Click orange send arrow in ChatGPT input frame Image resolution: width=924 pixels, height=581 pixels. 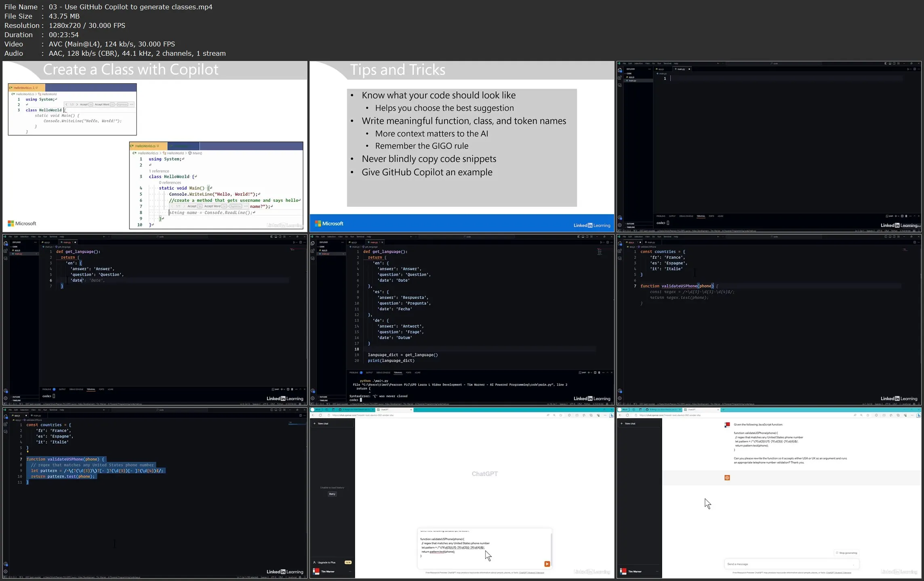(x=547, y=564)
